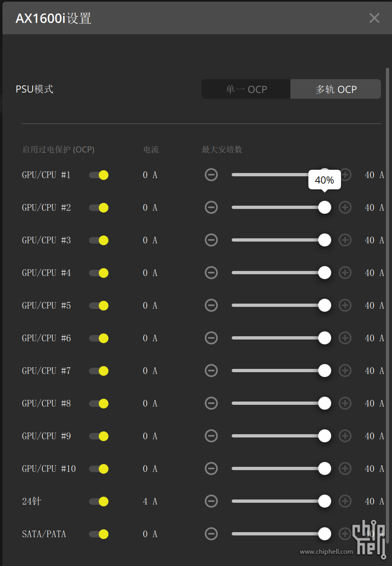Decrease max amperage for GPU/CPU #7
392x566 pixels.
tap(211, 371)
